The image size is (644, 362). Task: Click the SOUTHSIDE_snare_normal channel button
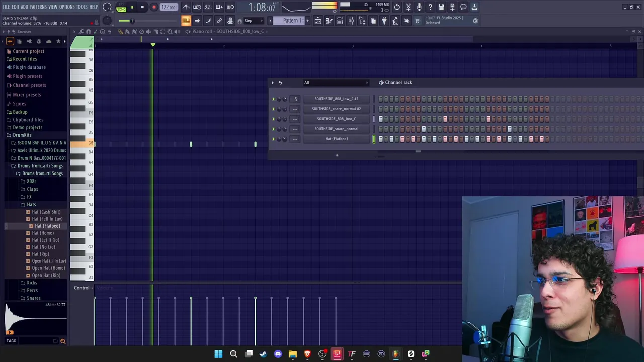(x=336, y=129)
